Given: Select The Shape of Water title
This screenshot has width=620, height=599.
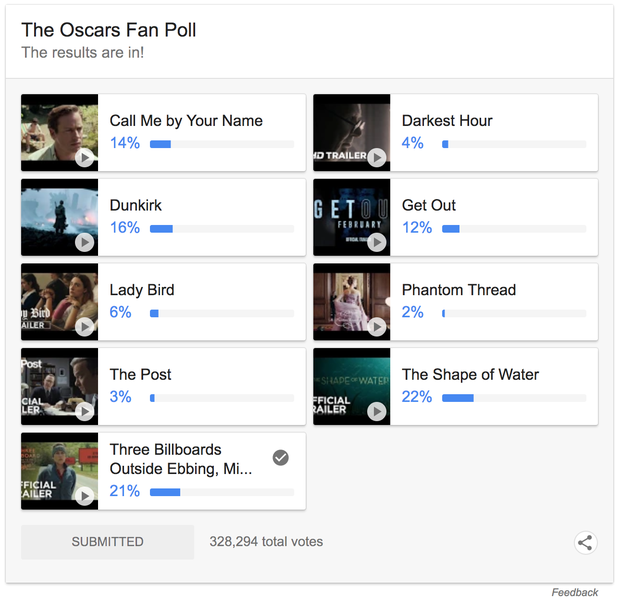Looking at the screenshot, I should (x=471, y=374).
